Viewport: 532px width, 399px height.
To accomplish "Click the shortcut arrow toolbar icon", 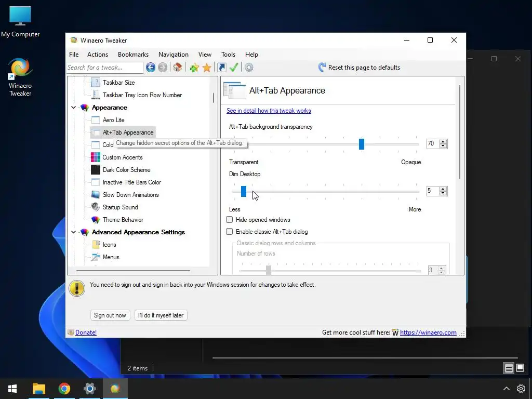I will (221, 68).
